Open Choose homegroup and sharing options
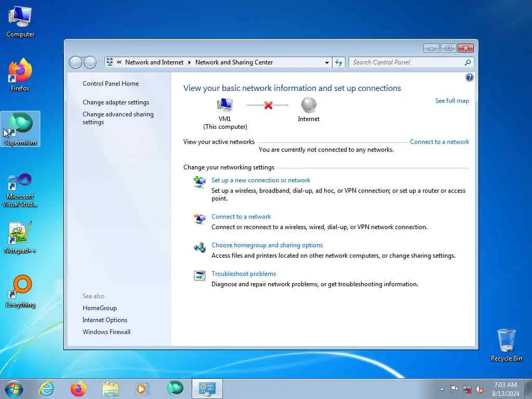 267,245
